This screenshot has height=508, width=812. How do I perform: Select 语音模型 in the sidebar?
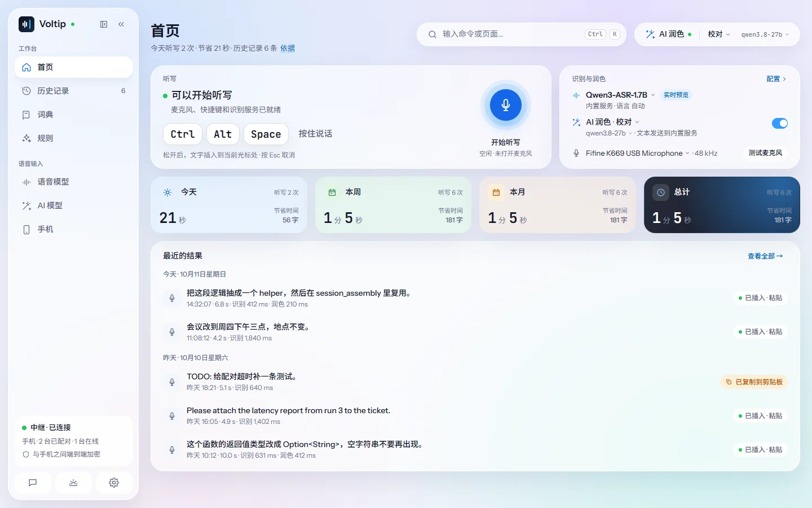pos(73,182)
